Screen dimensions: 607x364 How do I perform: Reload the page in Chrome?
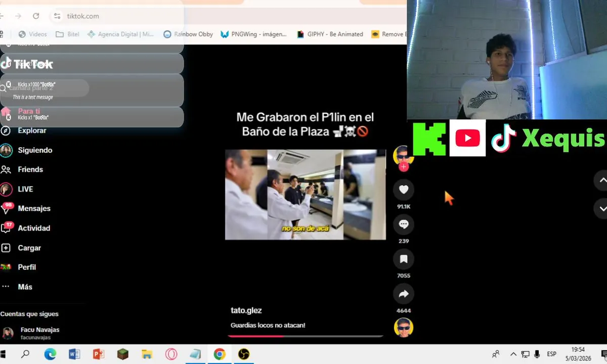(x=36, y=16)
